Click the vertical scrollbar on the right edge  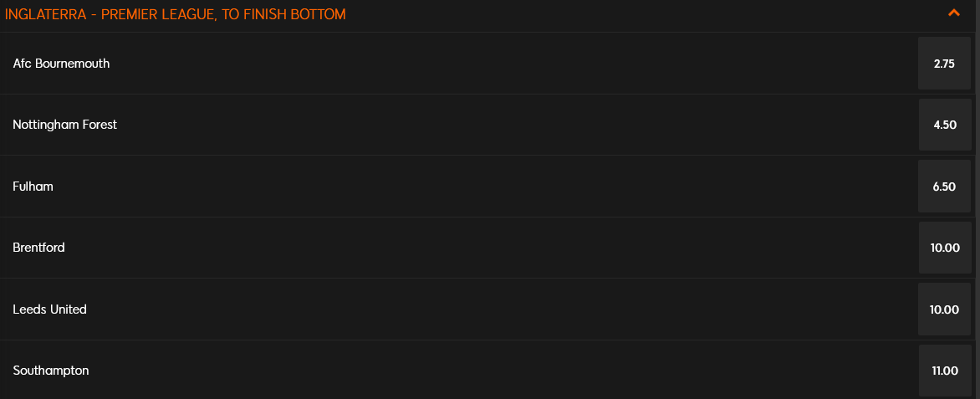977,199
